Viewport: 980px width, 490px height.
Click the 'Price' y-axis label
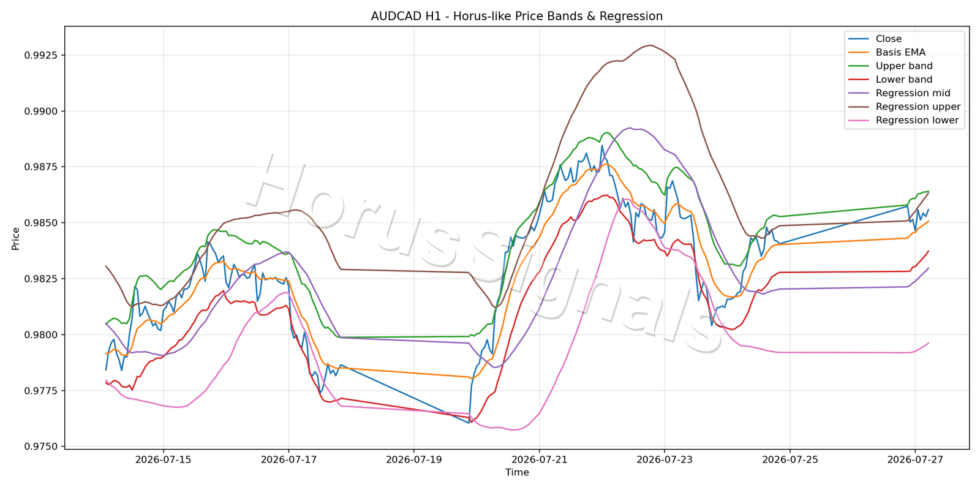coord(15,238)
